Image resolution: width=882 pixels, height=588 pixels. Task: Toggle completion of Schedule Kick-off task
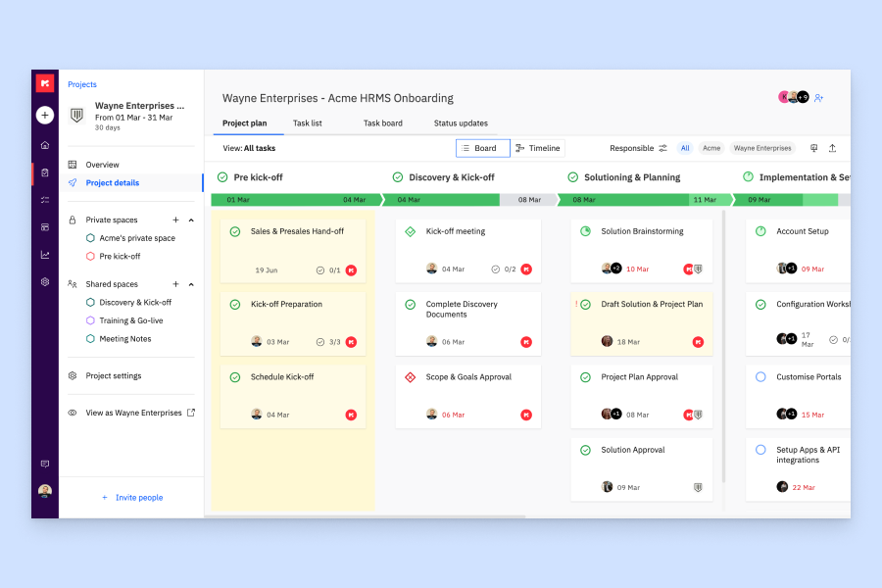(235, 377)
